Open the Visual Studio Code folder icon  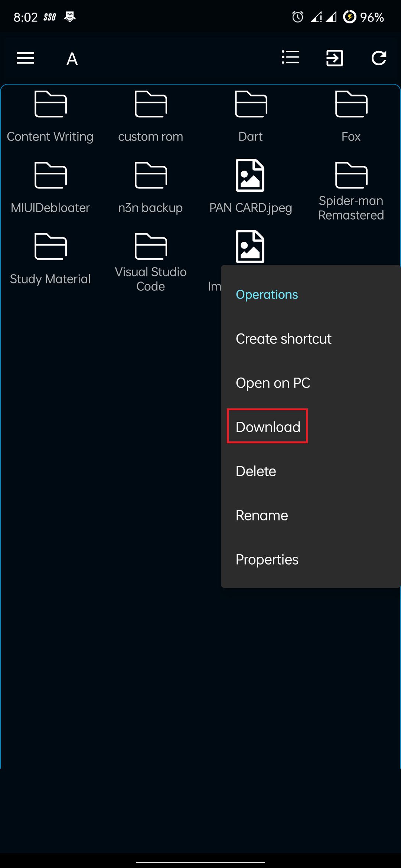[151, 246]
